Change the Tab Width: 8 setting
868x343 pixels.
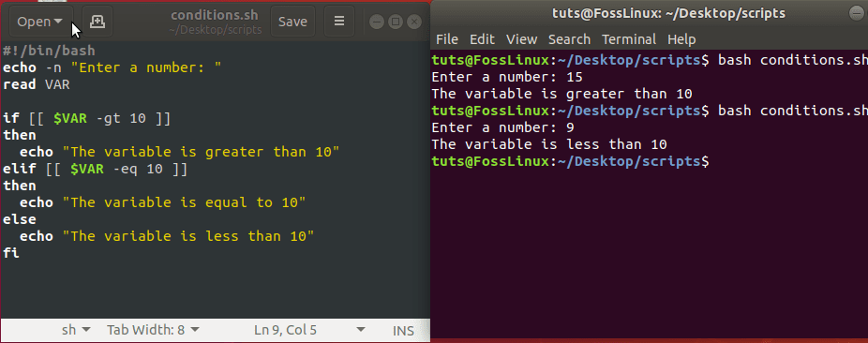(153, 330)
